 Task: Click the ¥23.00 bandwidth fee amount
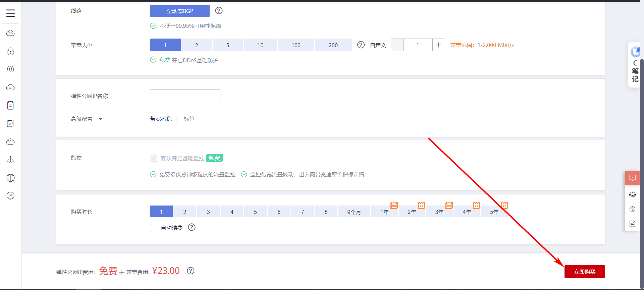[166, 271]
